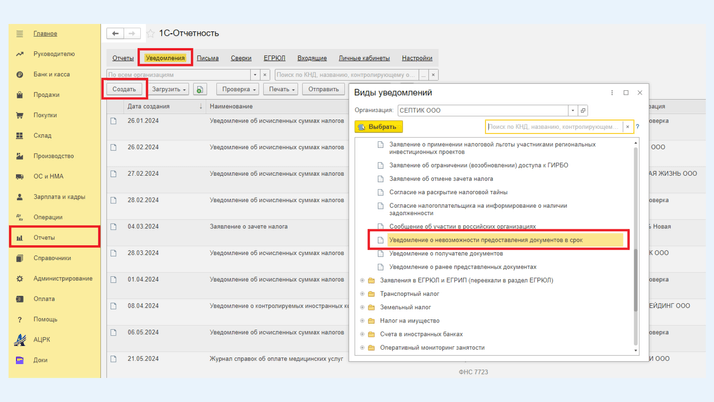Open the organization dropdown in dialog
This screenshot has height=402, width=714.
tap(573, 111)
